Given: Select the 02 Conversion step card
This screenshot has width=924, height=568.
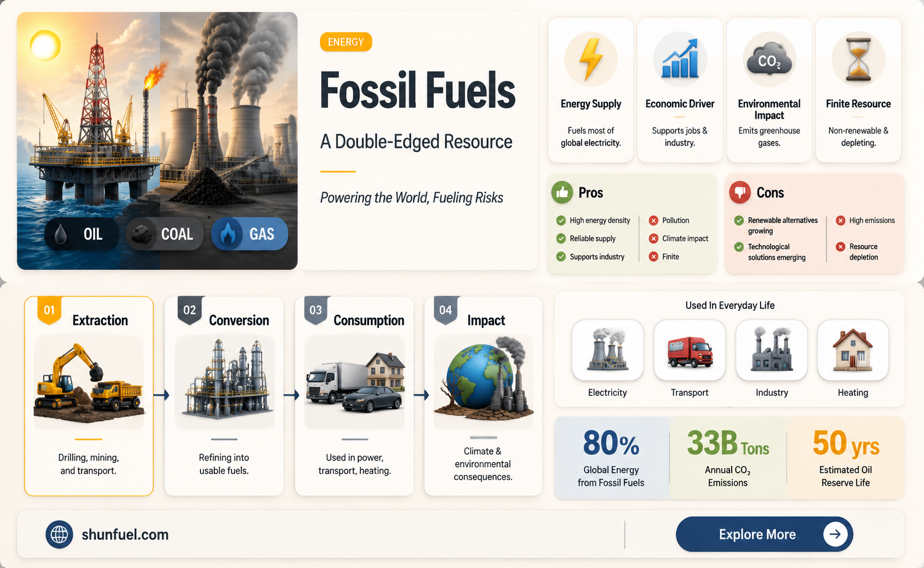Looking at the screenshot, I should tap(224, 396).
